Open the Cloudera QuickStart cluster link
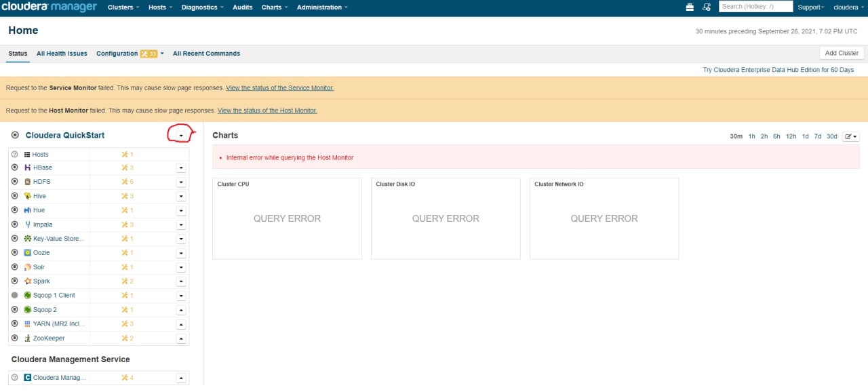The image size is (868, 392). [65, 136]
